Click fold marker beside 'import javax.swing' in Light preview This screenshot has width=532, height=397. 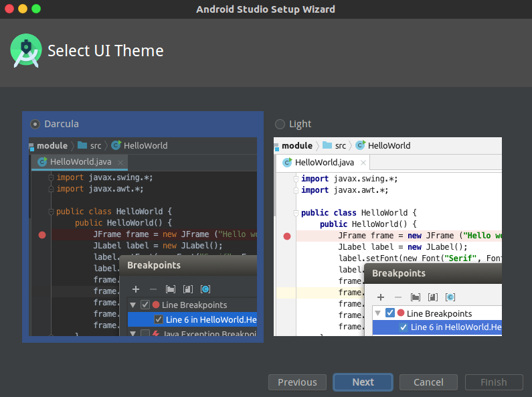(x=296, y=179)
